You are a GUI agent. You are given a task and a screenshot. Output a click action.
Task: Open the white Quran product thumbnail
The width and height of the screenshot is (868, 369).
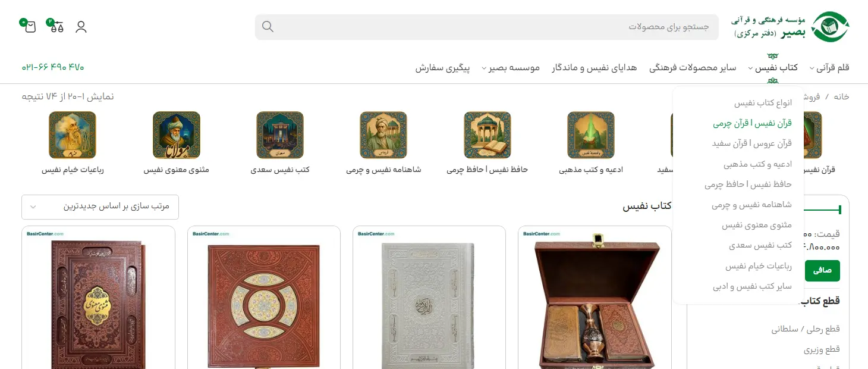click(429, 298)
